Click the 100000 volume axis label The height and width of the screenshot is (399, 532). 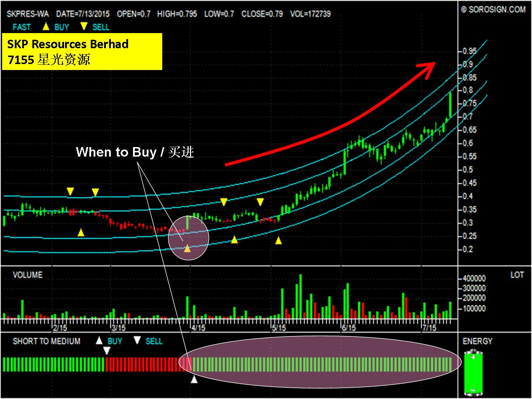[474, 309]
